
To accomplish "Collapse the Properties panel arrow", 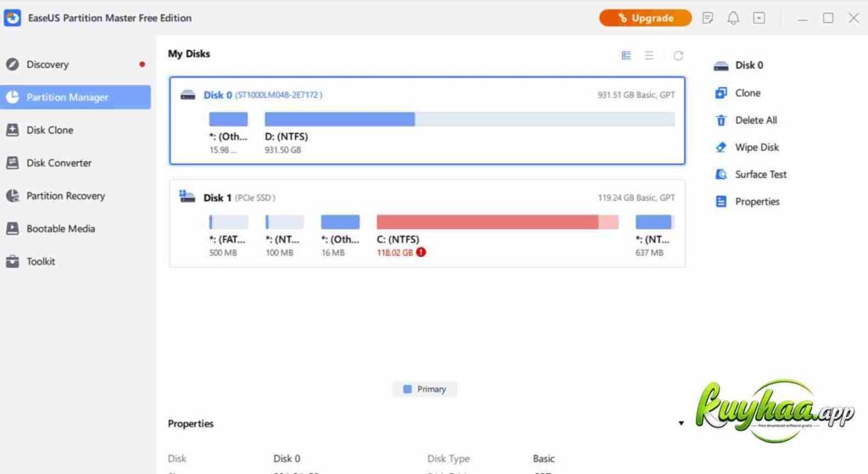I will (681, 424).
